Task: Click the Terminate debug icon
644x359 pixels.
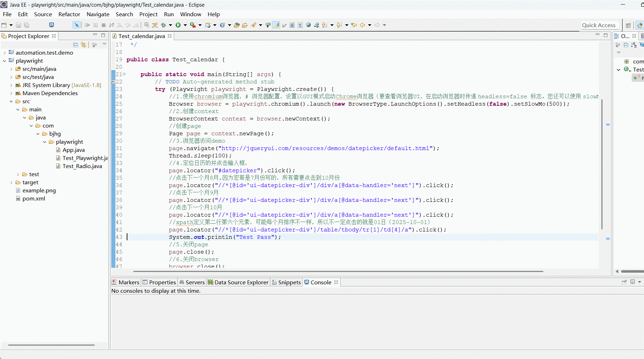Action: point(103,25)
